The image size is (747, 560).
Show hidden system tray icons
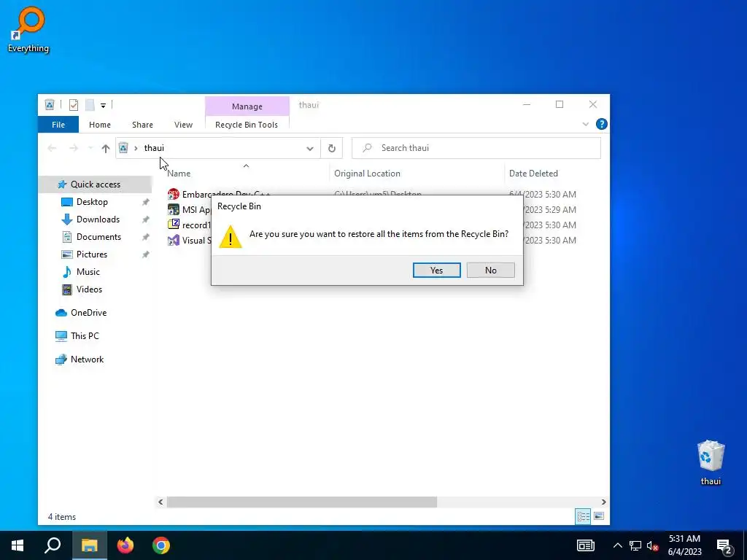click(x=617, y=545)
